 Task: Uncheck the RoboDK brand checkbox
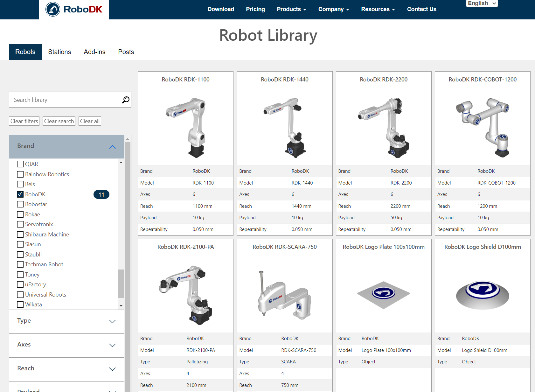coord(20,194)
